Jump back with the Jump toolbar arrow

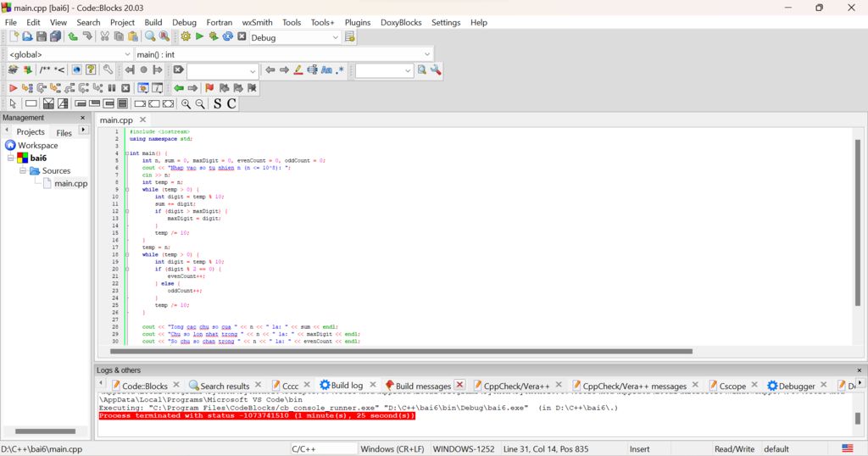pyautogui.click(x=130, y=70)
